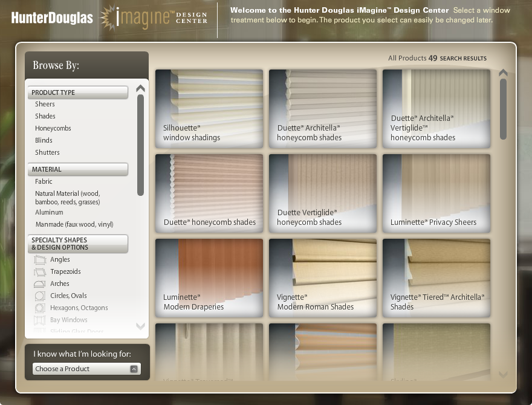Select Luminette Modern Draperies product
532x405 pixels.
point(209,278)
